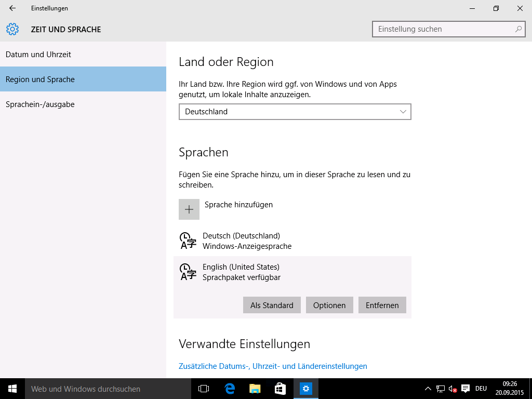The image size is (532, 399).
Task: Click the Windows-Anzeigesprache status text
Action: (x=247, y=246)
